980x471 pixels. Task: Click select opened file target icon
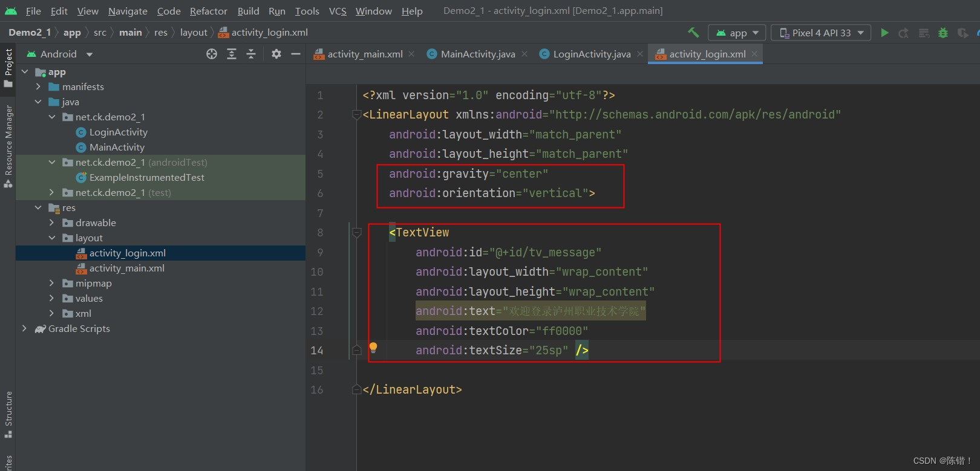[212, 54]
